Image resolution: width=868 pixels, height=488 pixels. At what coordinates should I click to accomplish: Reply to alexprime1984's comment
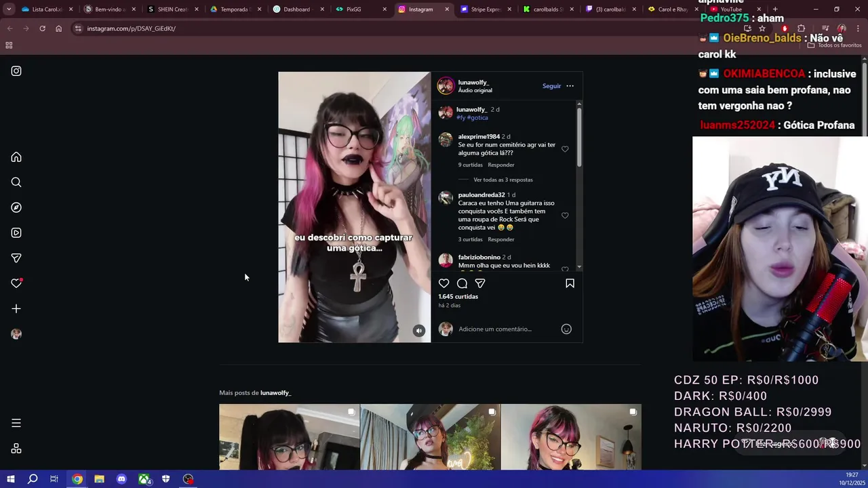pos(501,165)
